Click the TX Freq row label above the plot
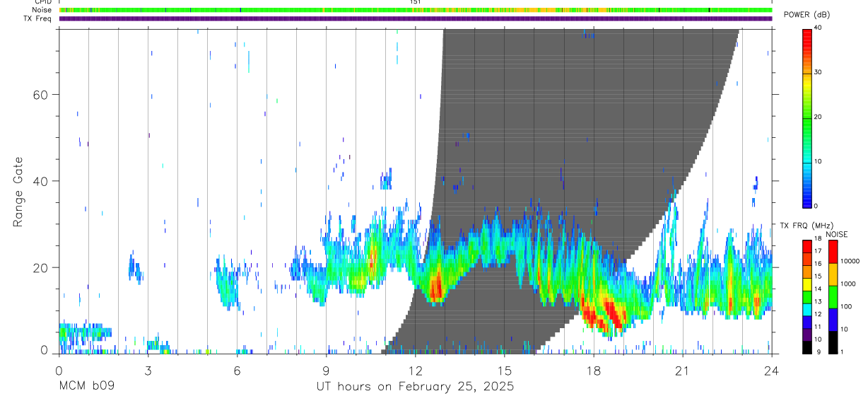This screenshot has width=868, height=401. click(38, 18)
